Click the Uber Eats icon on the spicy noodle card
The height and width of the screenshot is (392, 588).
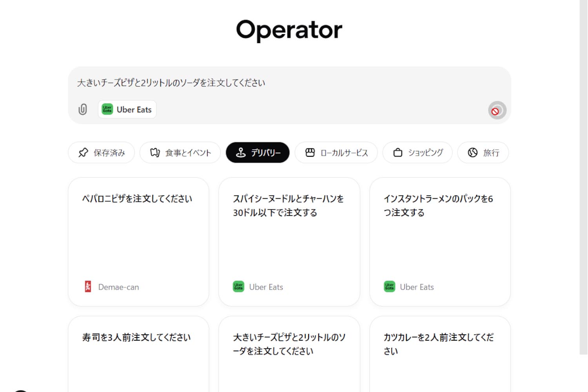click(x=238, y=287)
